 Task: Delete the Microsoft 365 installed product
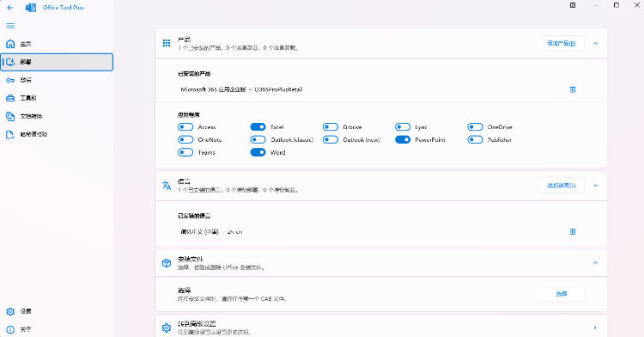[573, 89]
